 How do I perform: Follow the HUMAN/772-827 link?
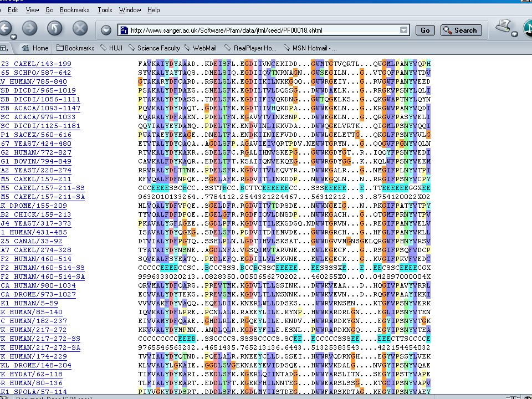tap(36, 152)
